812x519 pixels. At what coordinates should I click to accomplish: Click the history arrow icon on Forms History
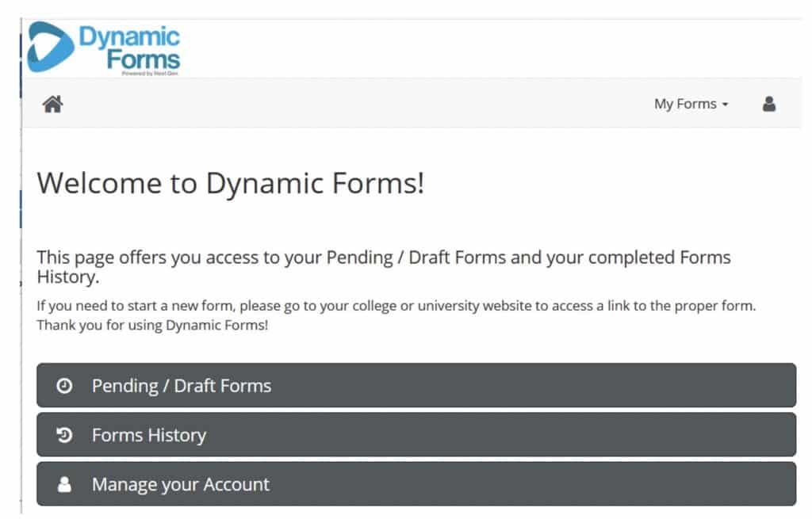(64, 435)
